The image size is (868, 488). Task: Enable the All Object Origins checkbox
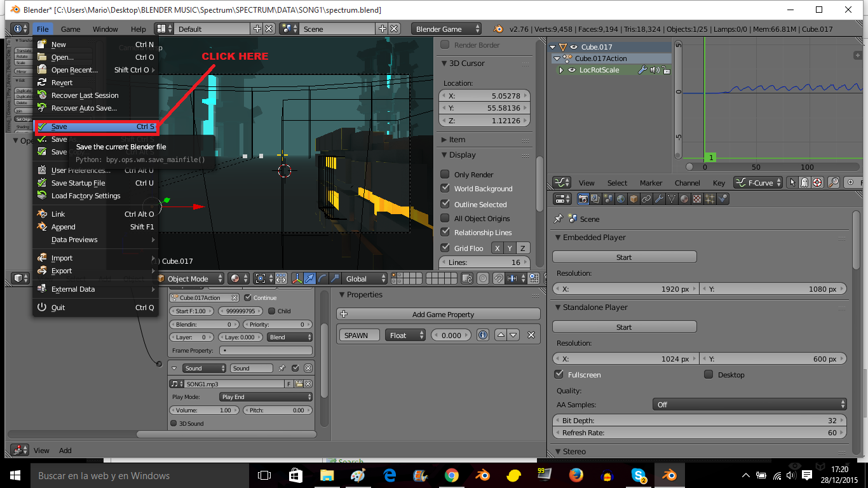(445, 218)
